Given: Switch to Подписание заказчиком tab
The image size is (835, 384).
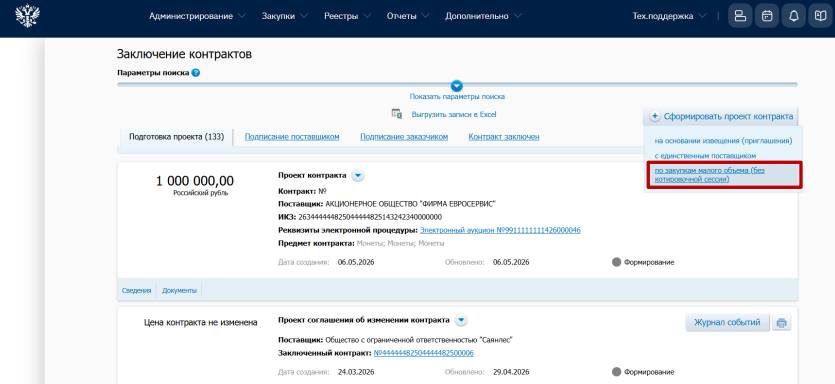Looking at the screenshot, I should pyautogui.click(x=404, y=137).
